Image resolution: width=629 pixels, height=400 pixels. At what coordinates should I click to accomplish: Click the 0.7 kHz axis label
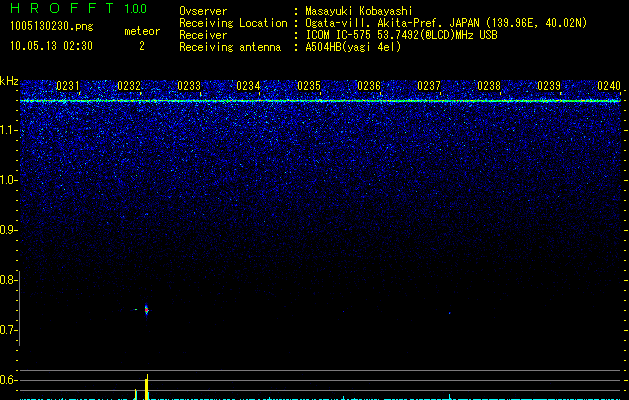(8, 330)
